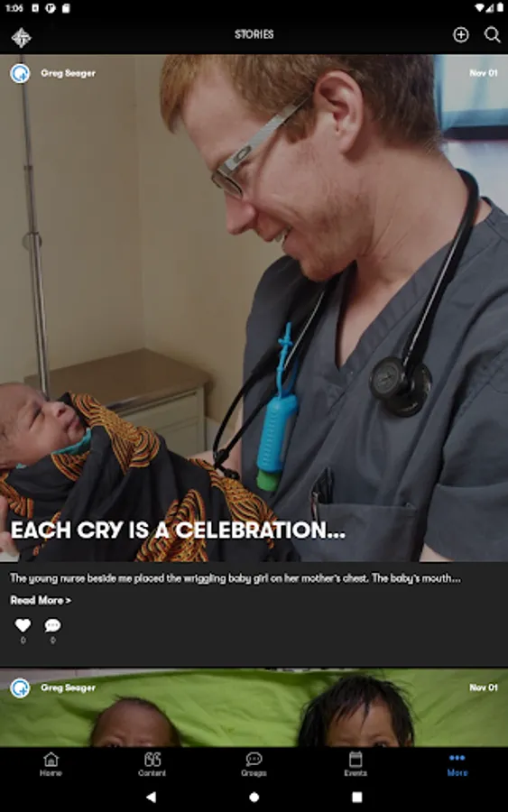Open second story green blanket image
Screen dimensions: 508x812
[x=254, y=707]
